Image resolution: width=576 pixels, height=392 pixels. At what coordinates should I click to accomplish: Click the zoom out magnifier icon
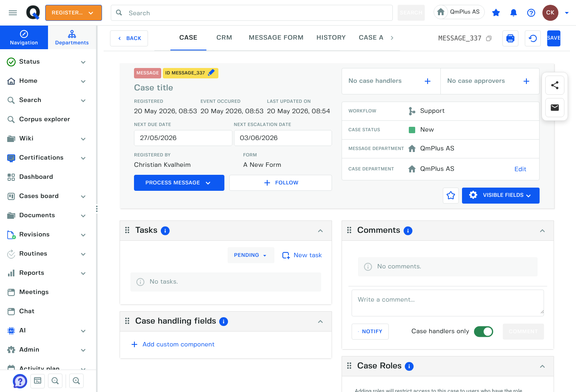(55, 381)
